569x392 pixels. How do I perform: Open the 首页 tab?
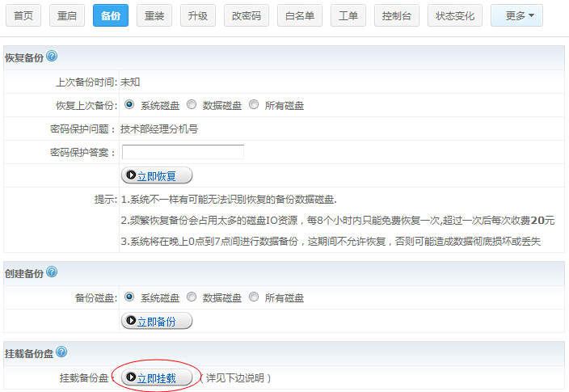pos(24,15)
